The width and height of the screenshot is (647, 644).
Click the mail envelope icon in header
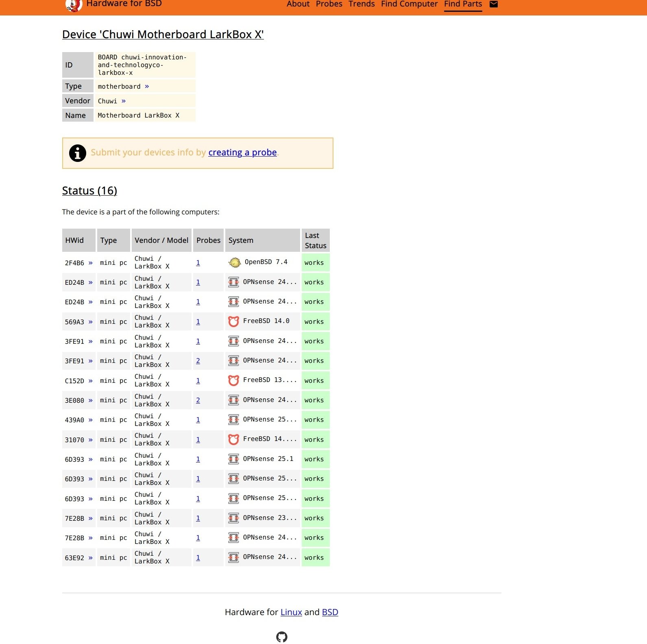[493, 4]
